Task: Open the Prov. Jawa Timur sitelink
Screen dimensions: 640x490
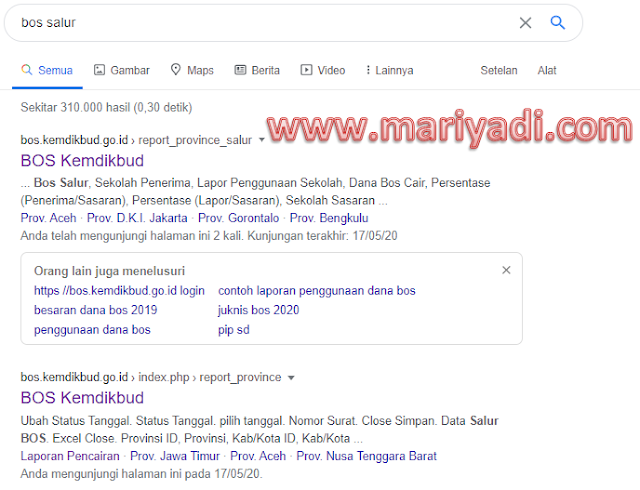Action: tap(175, 456)
